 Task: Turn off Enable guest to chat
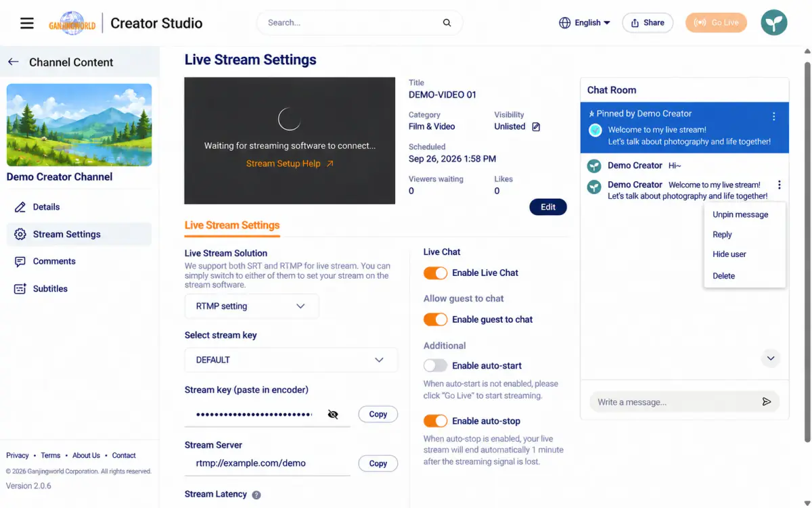(x=435, y=320)
